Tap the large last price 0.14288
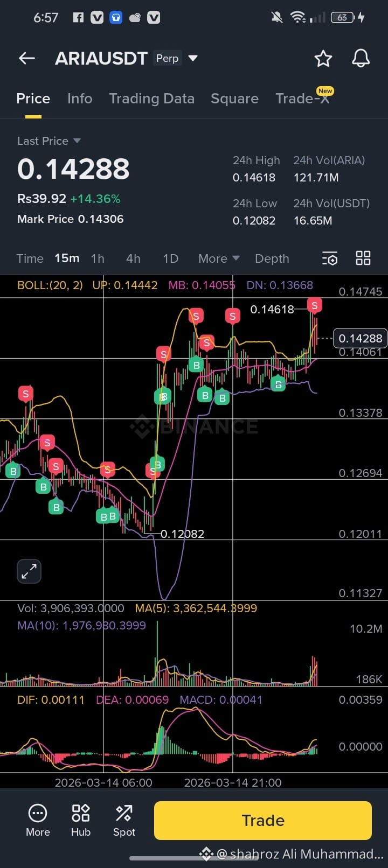The width and height of the screenshot is (388, 868). point(73,169)
